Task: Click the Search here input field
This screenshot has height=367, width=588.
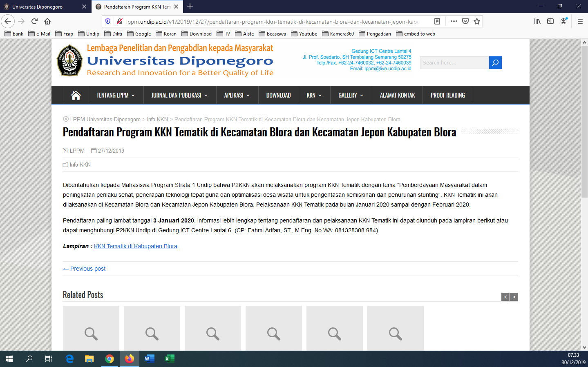Action: 454,62
